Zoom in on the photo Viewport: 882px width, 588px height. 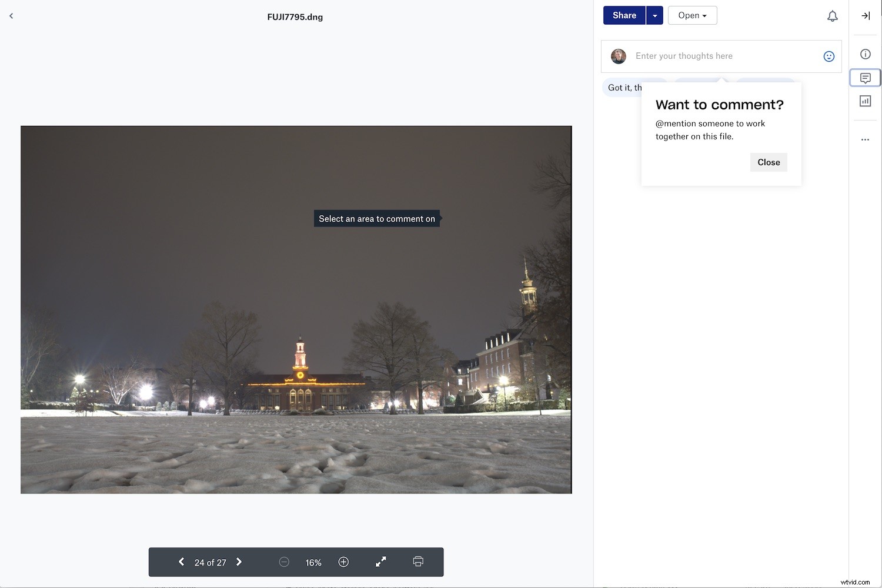coord(343,562)
